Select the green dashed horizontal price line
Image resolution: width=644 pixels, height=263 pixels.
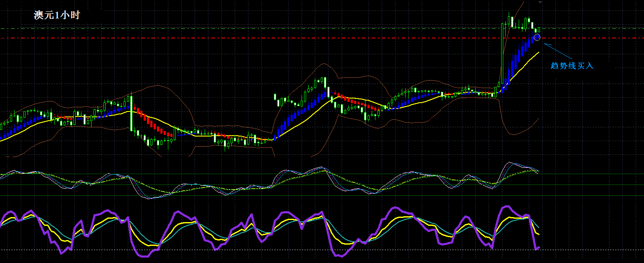click(x=322, y=29)
